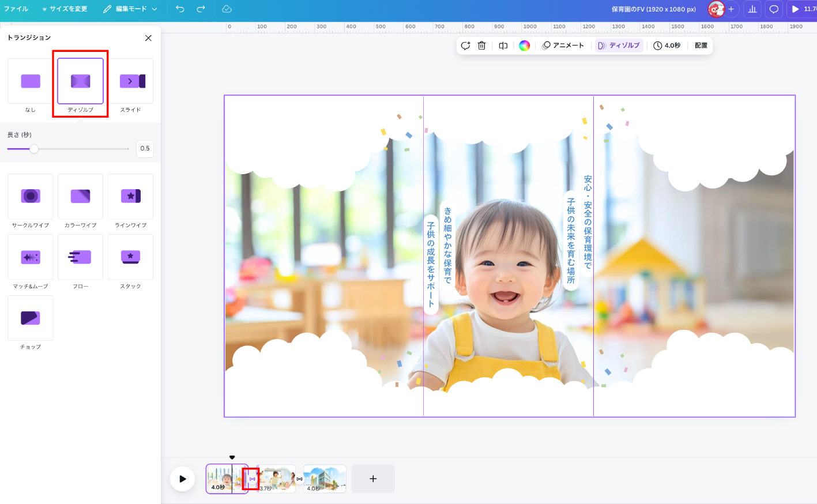
Task: Click the trash delete icon in toolbar
Action: pos(482,46)
